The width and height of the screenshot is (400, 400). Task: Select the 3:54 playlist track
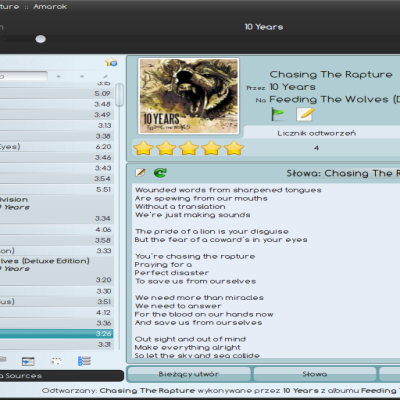57,179
